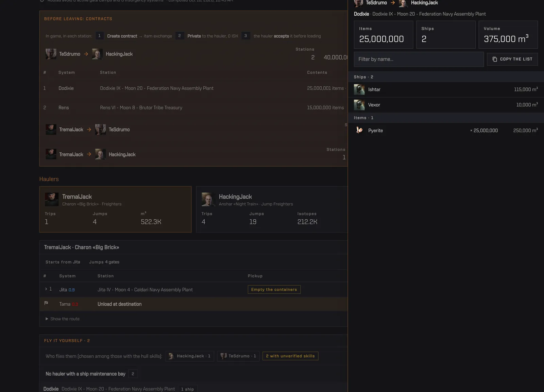This screenshot has width=544, height=392.
Task: Click the Ishtar ship icon
Action: 359,89
